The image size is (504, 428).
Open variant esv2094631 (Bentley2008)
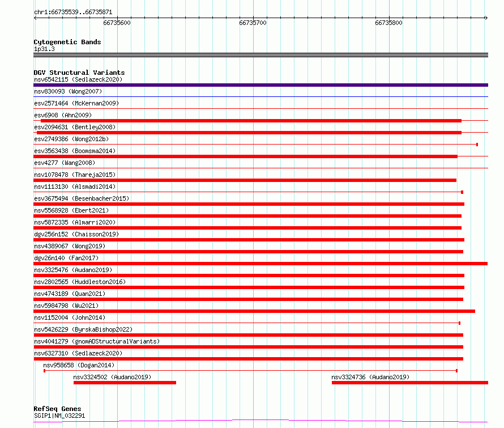point(75,127)
